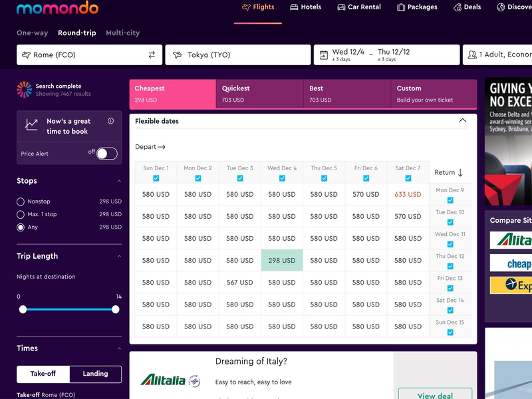Uncheck the Wed Dec 4 depart checkbox
The image size is (532, 399).
(x=282, y=178)
